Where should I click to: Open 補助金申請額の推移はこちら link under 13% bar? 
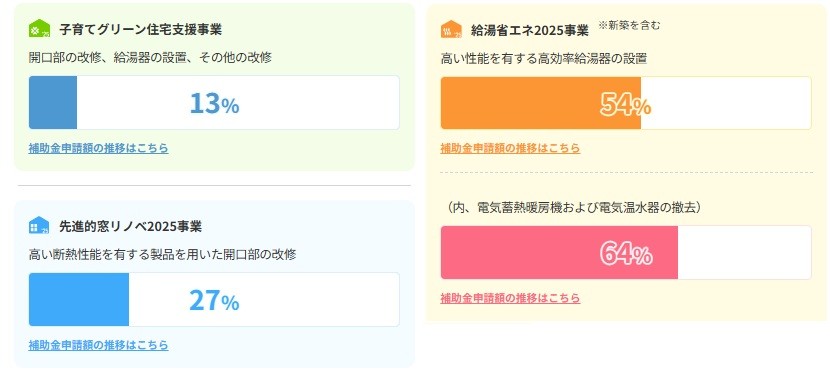pyautogui.click(x=98, y=148)
